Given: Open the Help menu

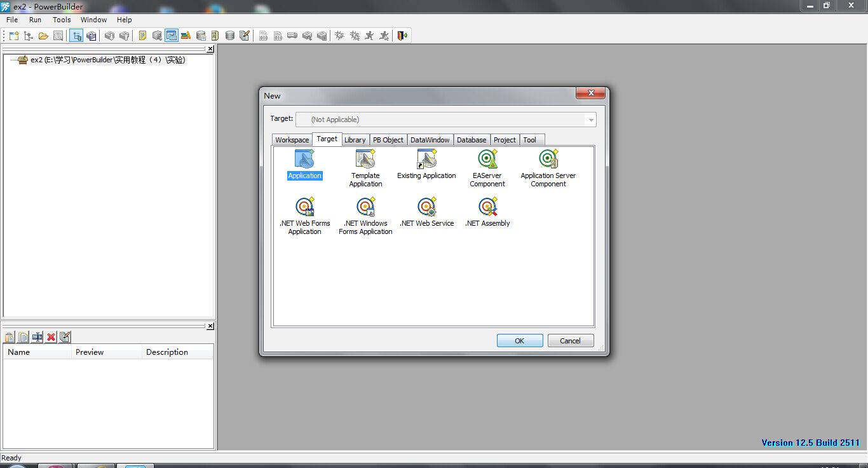Looking at the screenshot, I should tap(125, 20).
